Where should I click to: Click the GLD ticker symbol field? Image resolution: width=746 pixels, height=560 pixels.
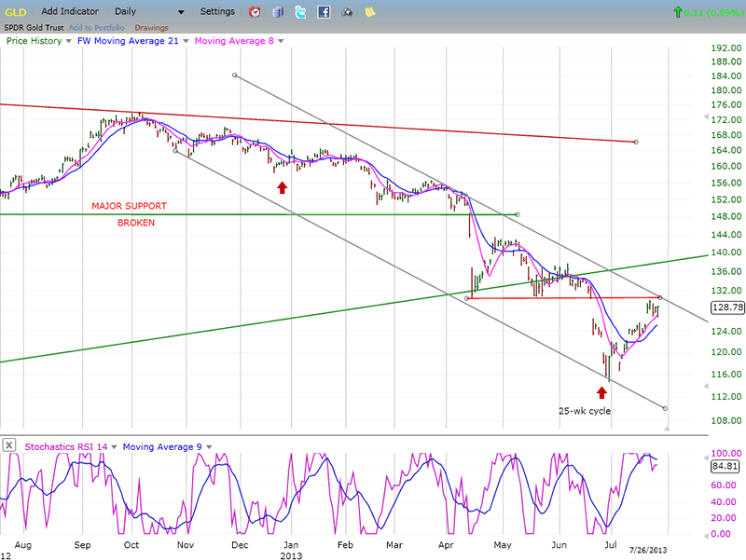pos(17,12)
